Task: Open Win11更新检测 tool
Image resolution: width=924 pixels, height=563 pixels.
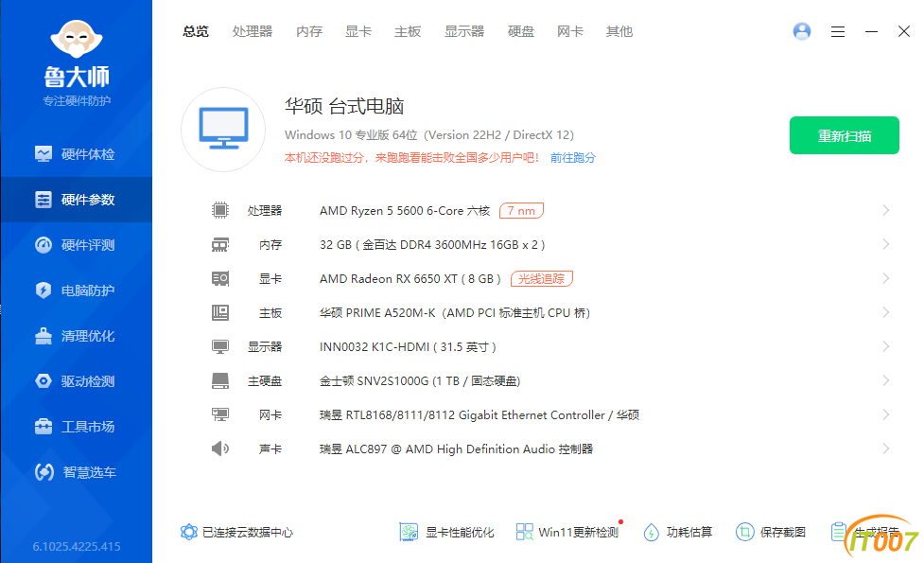Action: pyautogui.click(x=567, y=533)
